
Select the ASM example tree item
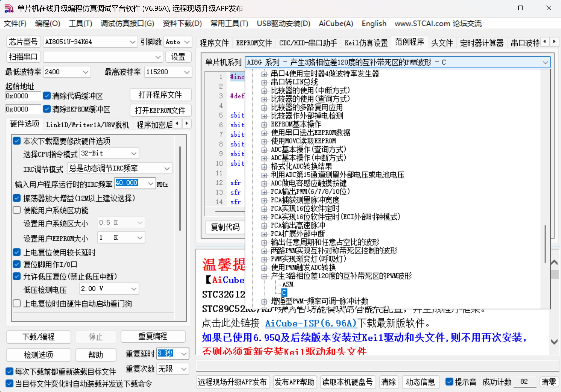click(287, 284)
